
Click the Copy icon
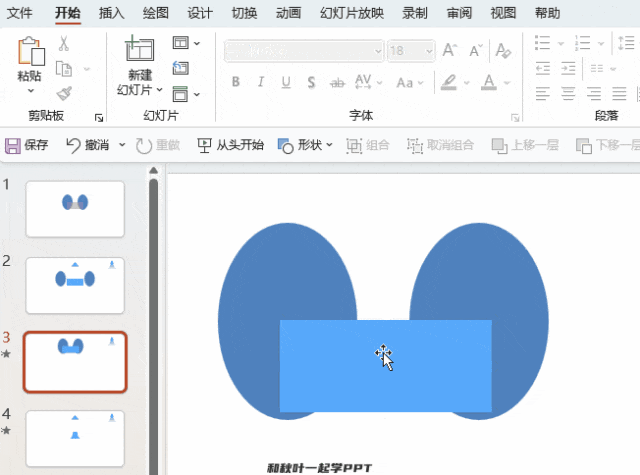point(64,69)
